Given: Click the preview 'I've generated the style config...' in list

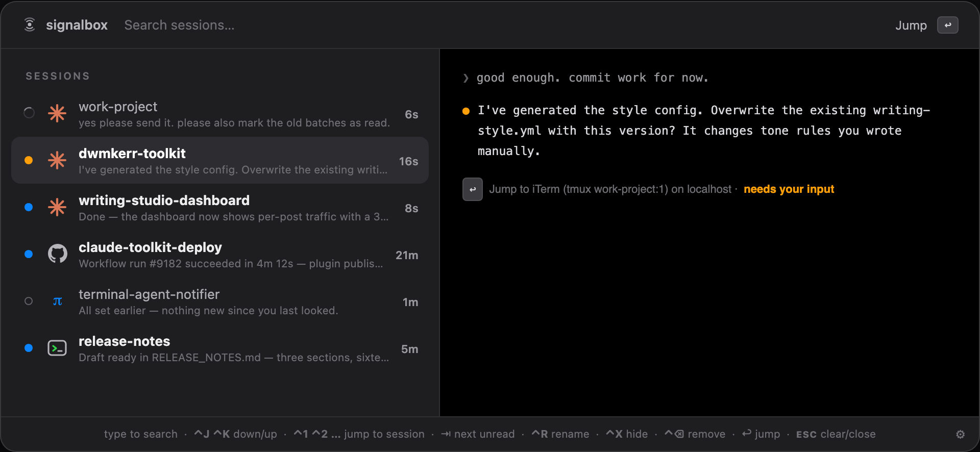Looking at the screenshot, I should [233, 170].
